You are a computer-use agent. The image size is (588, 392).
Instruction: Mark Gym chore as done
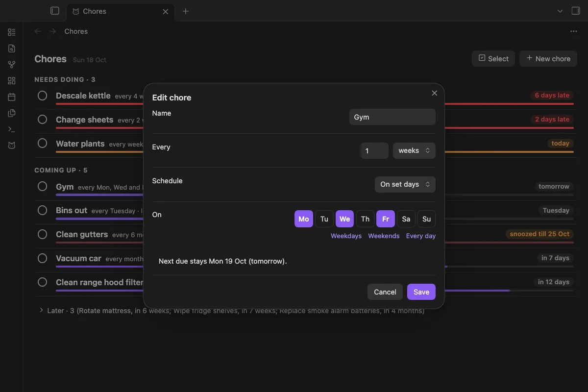pos(43,187)
